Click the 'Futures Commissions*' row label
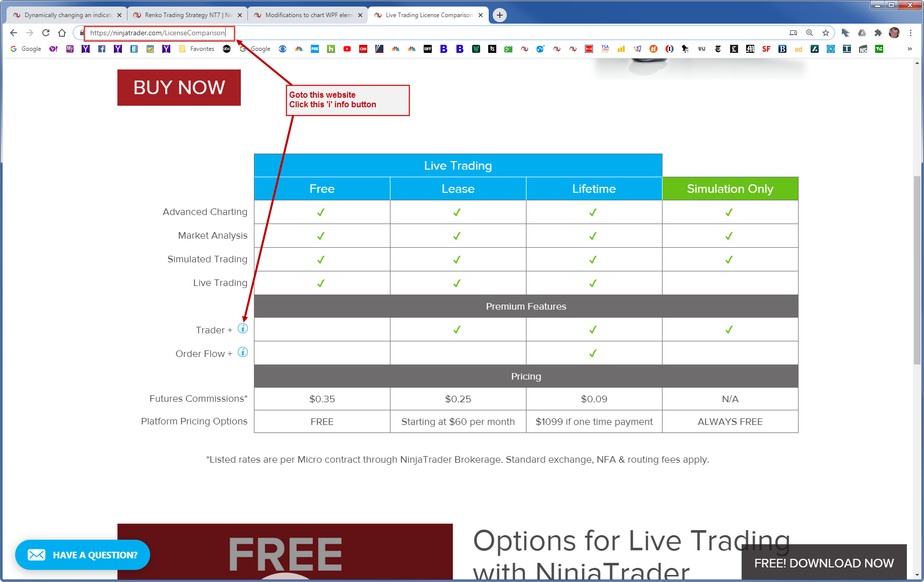Image resolution: width=924 pixels, height=582 pixels. coord(199,399)
